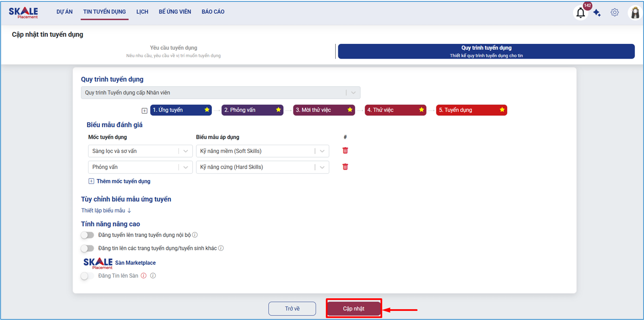Delete the Sàng lọc và sơ vấn row
Image resolution: width=644 pixels, height=320 pixels.
[x=345, y=151]
